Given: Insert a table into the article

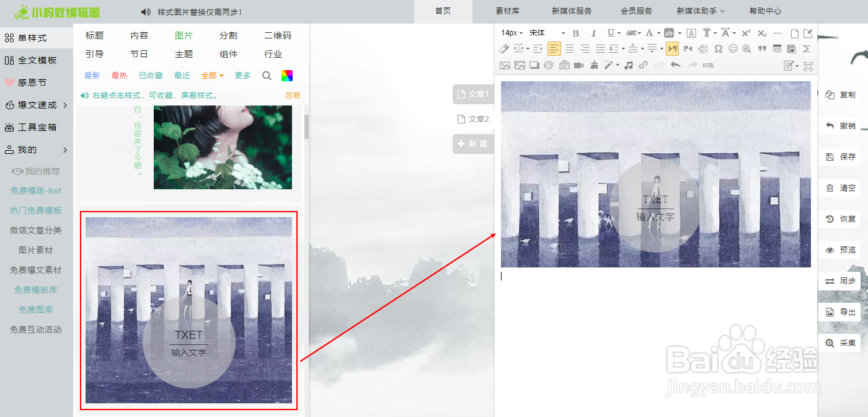Looking at the screenshot, I should click(776, 49).
